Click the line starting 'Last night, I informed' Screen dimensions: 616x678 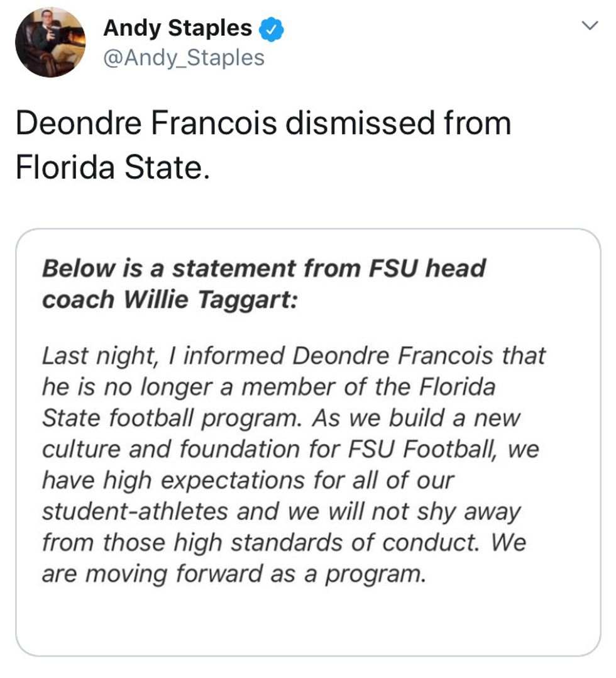pyautogui.click(x=294, y=356)
